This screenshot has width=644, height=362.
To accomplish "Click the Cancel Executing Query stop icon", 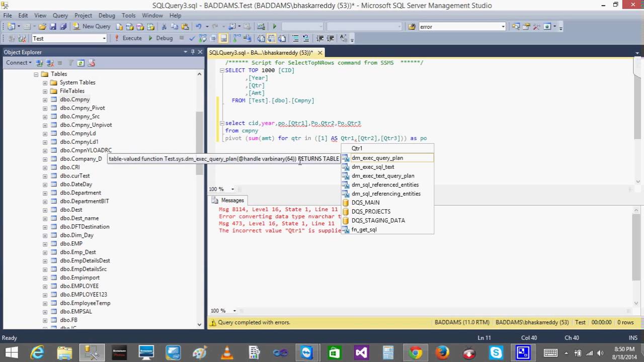I will pyautogui.click(x=182, y=38).
